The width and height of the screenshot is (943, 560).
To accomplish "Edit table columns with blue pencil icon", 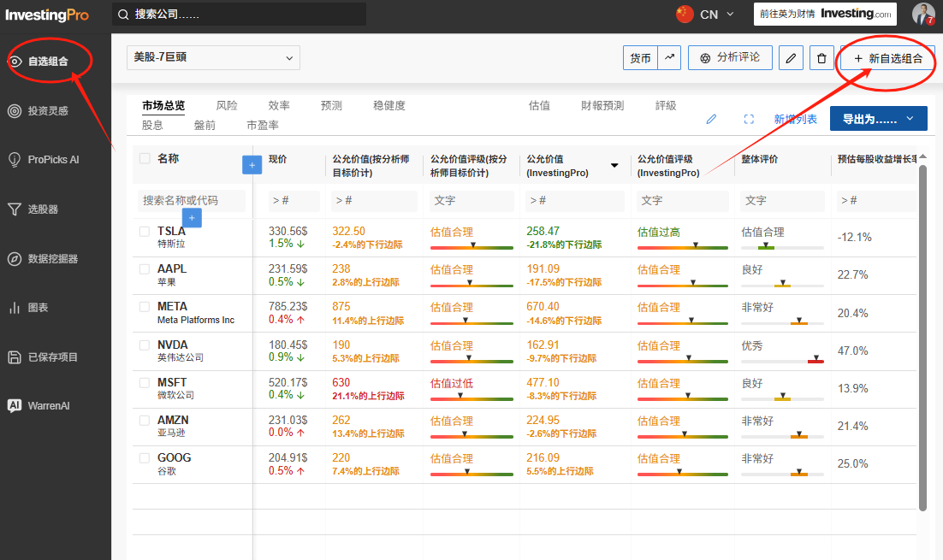I will 711,119.
